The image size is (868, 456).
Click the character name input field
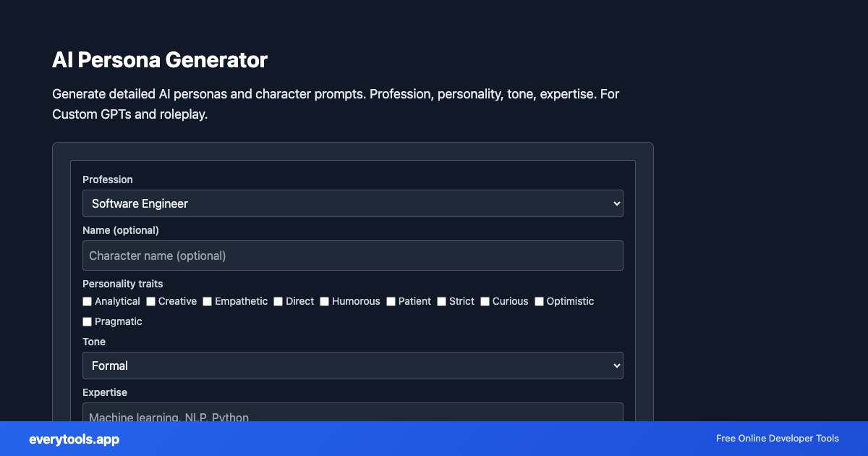point(352,255)
